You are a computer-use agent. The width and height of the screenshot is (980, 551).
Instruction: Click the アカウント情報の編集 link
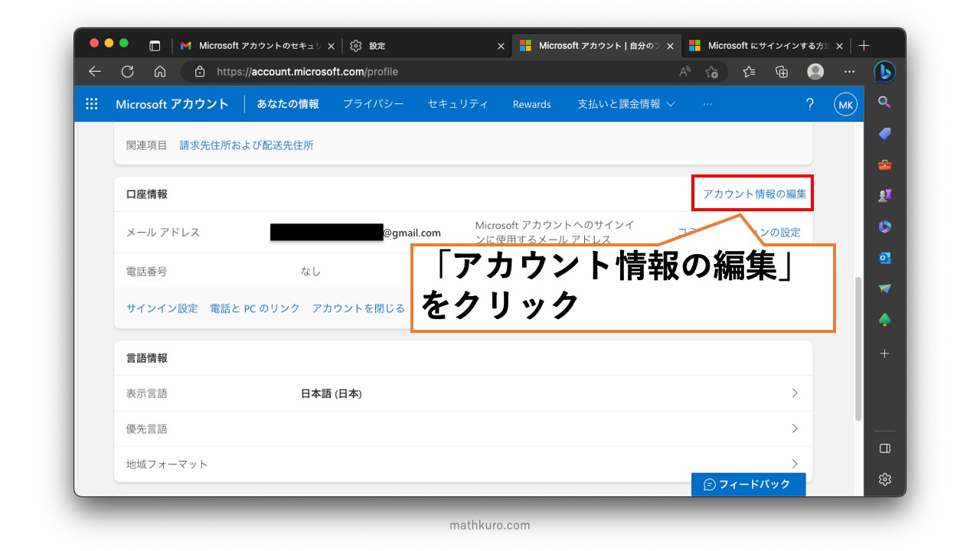tap(752, 194)
